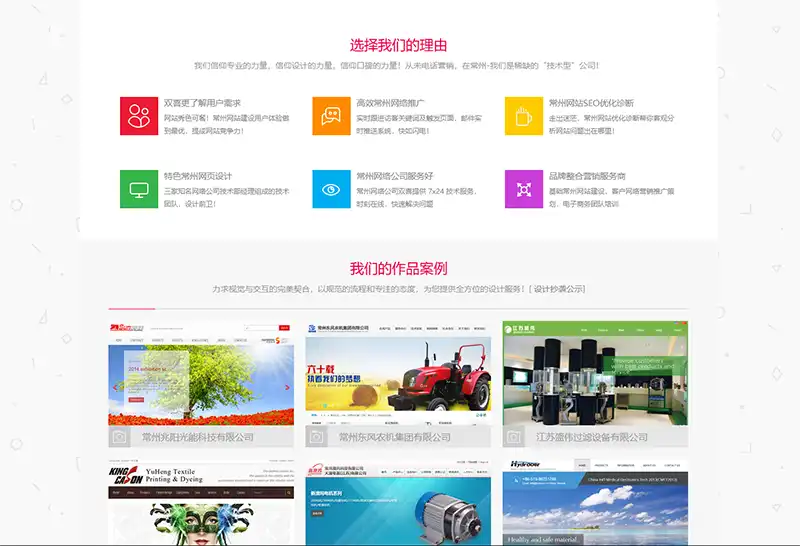Open the 品牌整合营销服务商 heading
Viewport: 800px width, 546px height.
(x=587, y=176)
